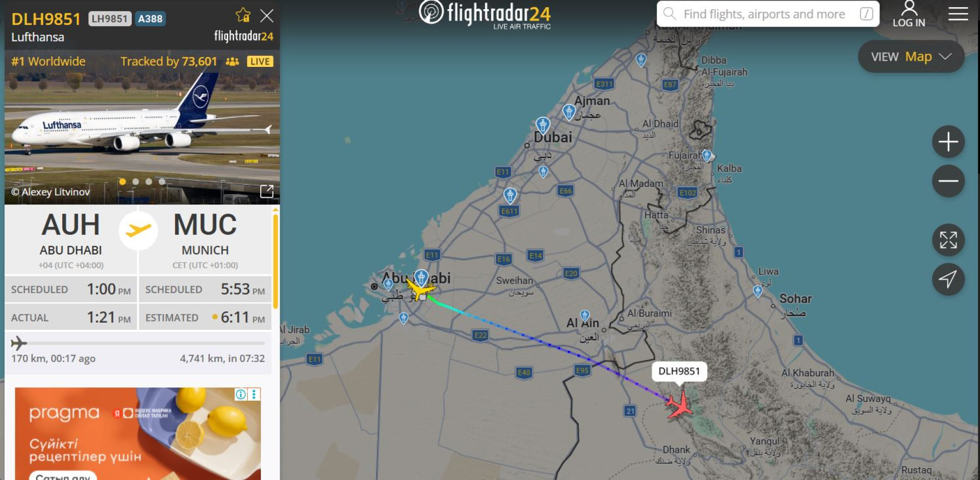The image size is (980, 480).
Task: Click the Abu Dhabi airport pin marker
Action: (x=421, y=277)
